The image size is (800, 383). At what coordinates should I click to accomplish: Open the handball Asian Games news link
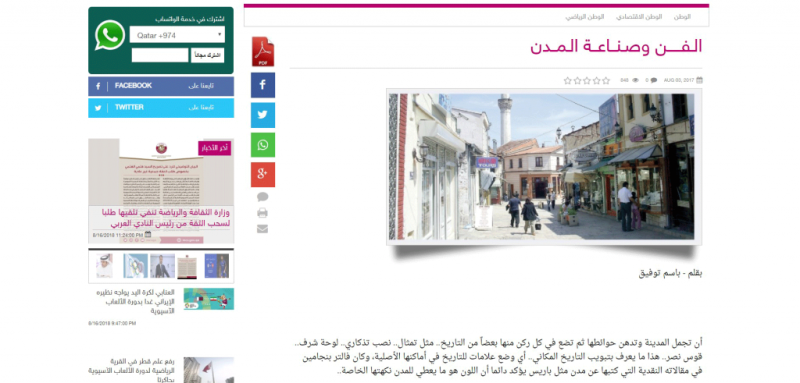(135, 301)
